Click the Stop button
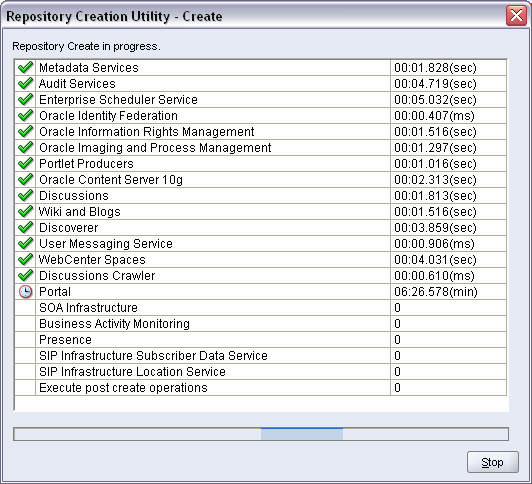The image size is (532, 484). click(x=493, y=462)
